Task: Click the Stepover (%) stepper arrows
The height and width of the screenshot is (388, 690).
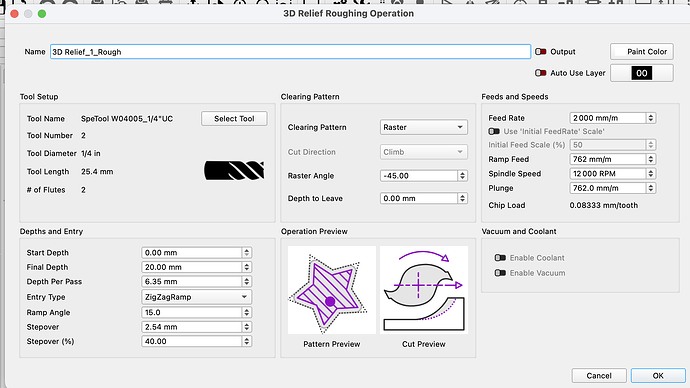Action: click(246, 341)
